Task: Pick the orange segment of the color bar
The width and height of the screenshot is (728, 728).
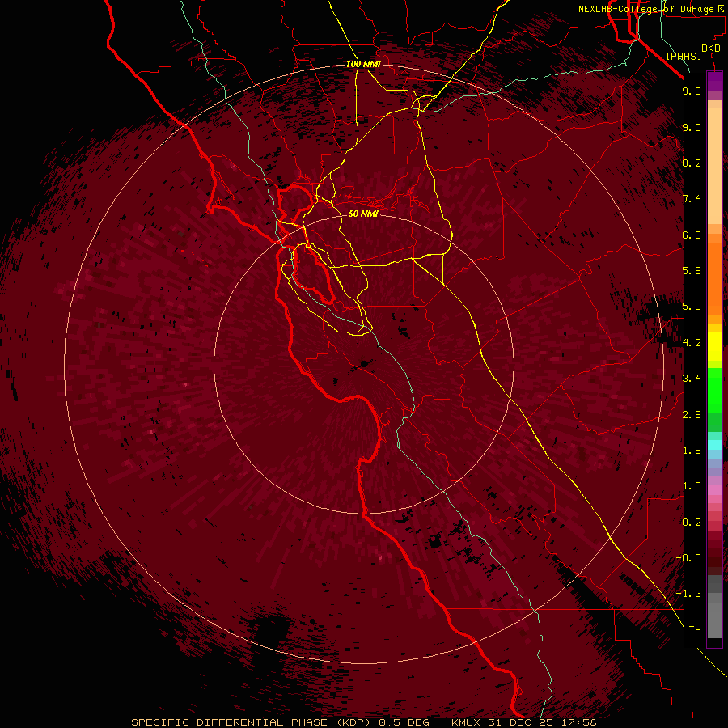Action: click(x=714, y=280)
